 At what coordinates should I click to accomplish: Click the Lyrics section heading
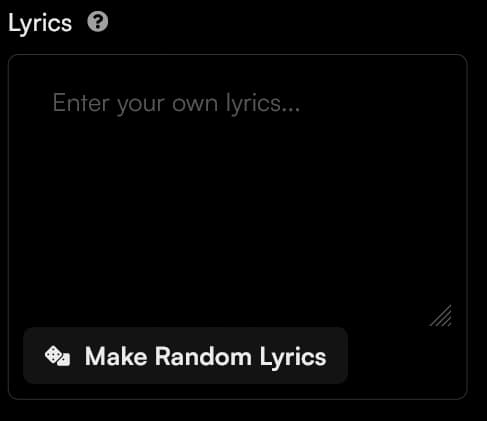(x=40, y=23)
